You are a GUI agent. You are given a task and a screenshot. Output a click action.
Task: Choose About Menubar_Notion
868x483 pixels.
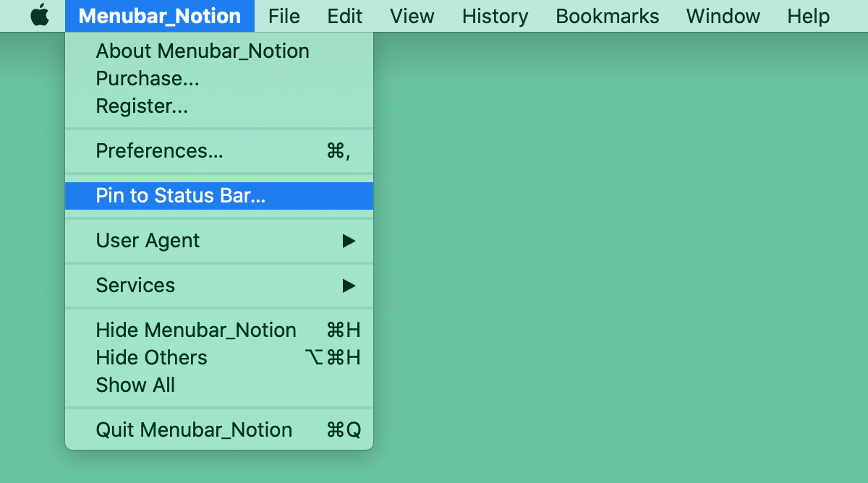click(x=219, y=51)
